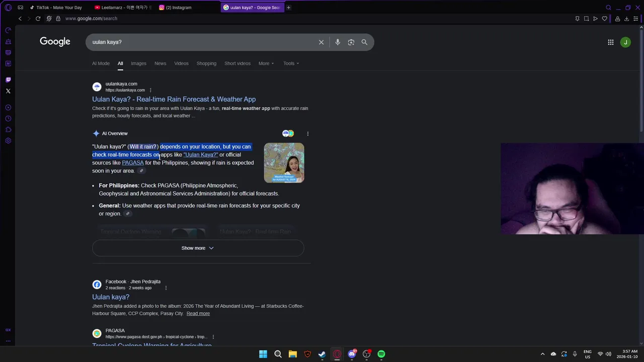Image resolution: width=644 pixels, height=362 pixels.
Task: Expand the More search filters dropdown
Action: (266, 63)
